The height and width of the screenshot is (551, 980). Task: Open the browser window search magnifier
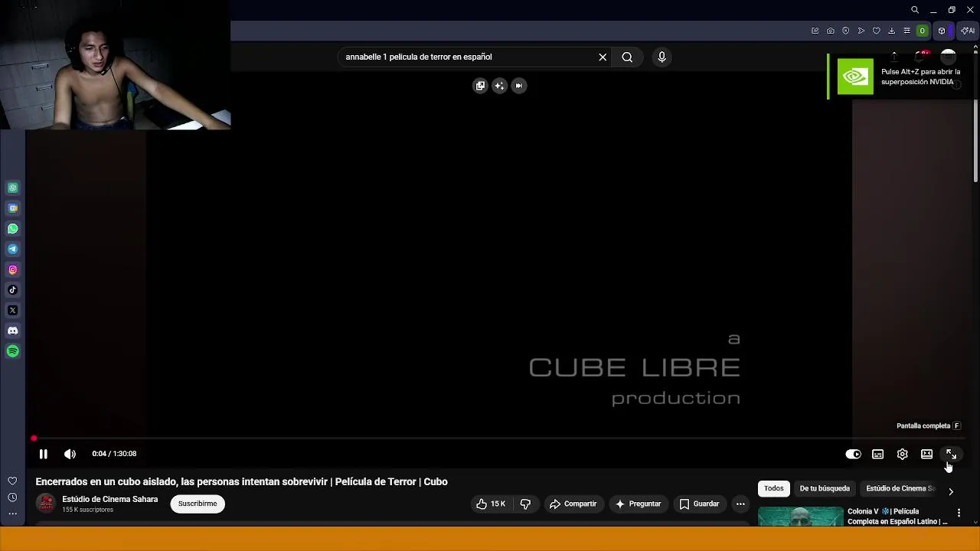tap(915, 10)
